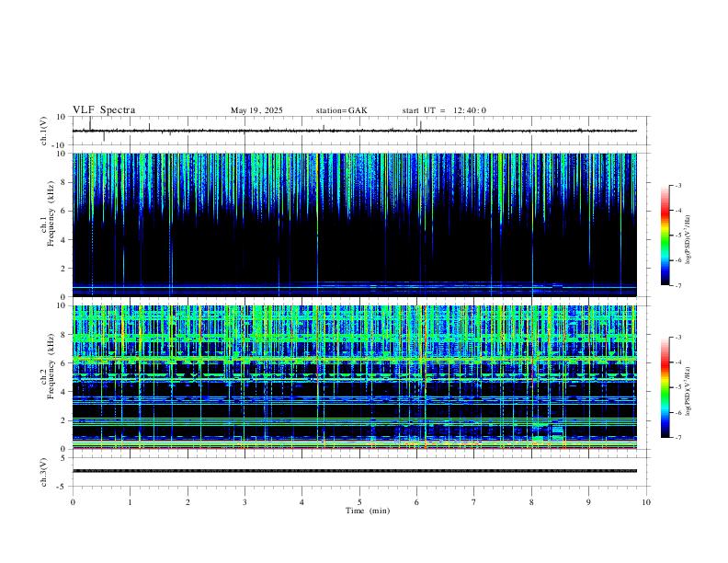The width and height of the screenshot is (728, 563).
Task: Click the ch.2 colorbar log(PSD) label
Action: (x=688, y=392)
